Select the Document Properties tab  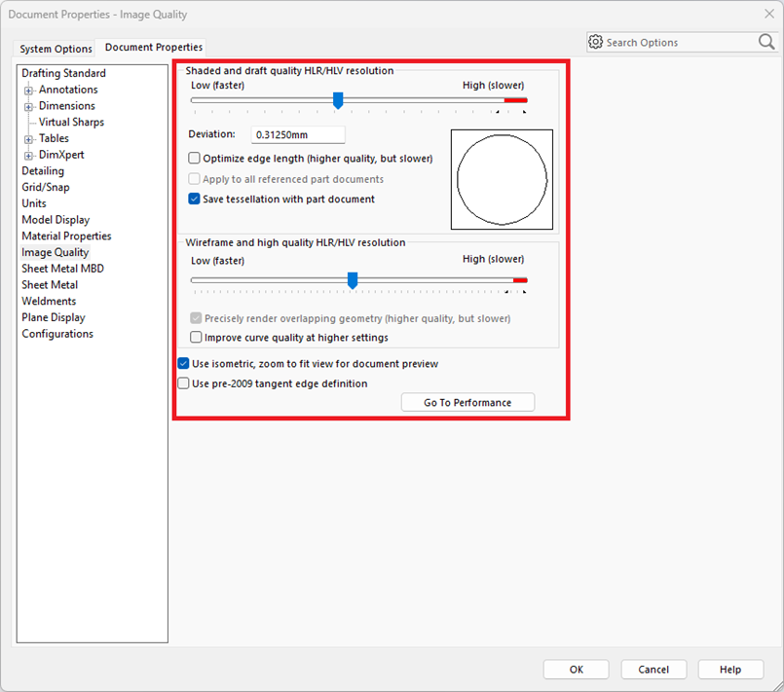[x=154, y=47]
